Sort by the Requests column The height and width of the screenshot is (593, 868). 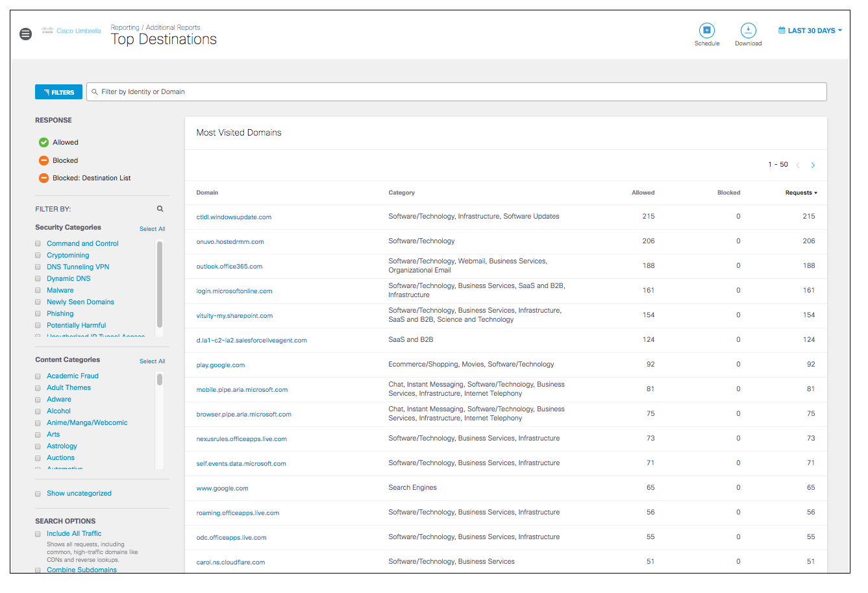(x=801, y=193)
